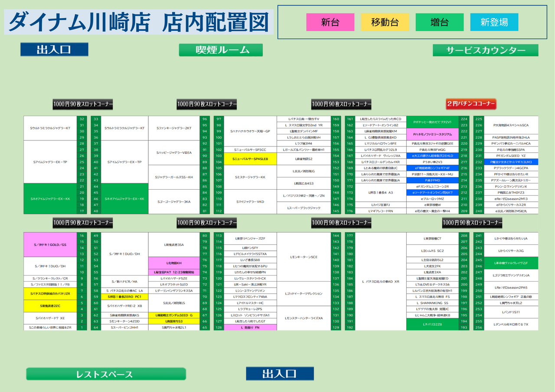
Task: Click the pink Pハネモノファミリースタジアム cell
Action: (432, 134)
